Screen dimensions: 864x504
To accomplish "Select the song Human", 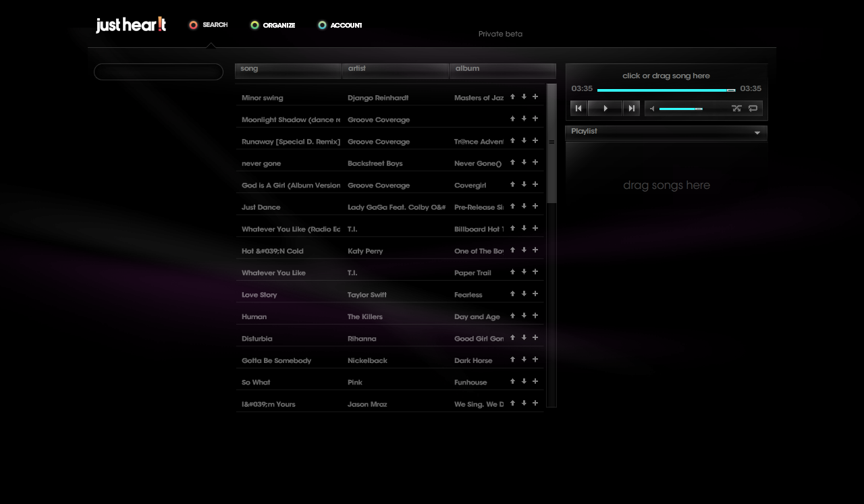I will [x=254, y=316].
